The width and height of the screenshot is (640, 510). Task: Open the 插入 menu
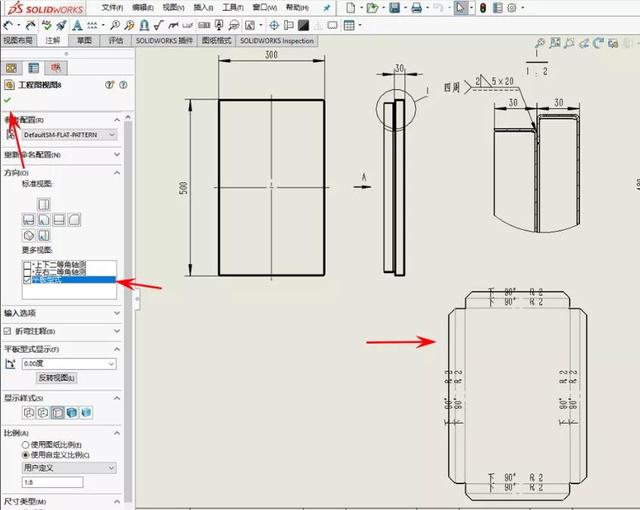click(x=203, y=7)
